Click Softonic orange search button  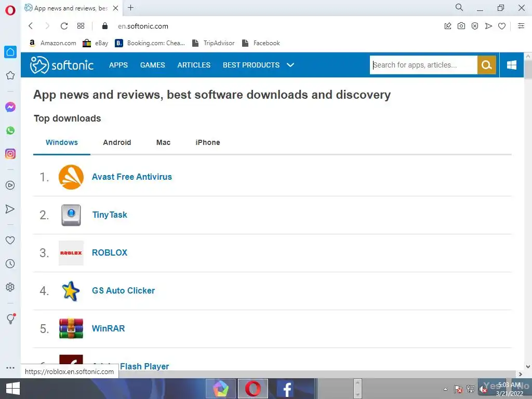tap(486, 65)
